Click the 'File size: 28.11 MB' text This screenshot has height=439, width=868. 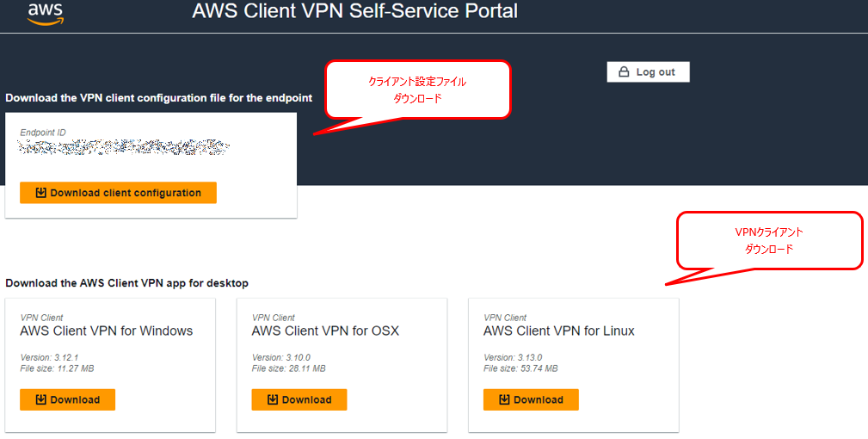coord(289,368)
